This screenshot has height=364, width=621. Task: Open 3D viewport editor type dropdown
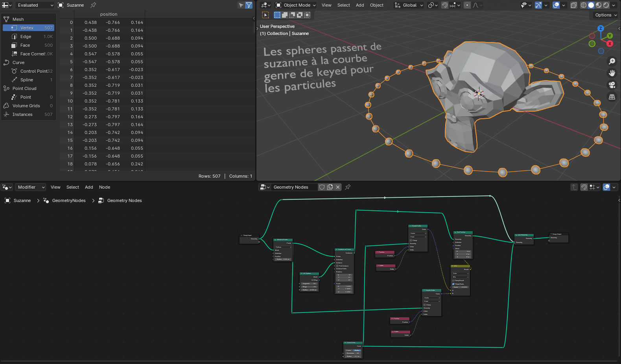[x=265, y=5]
